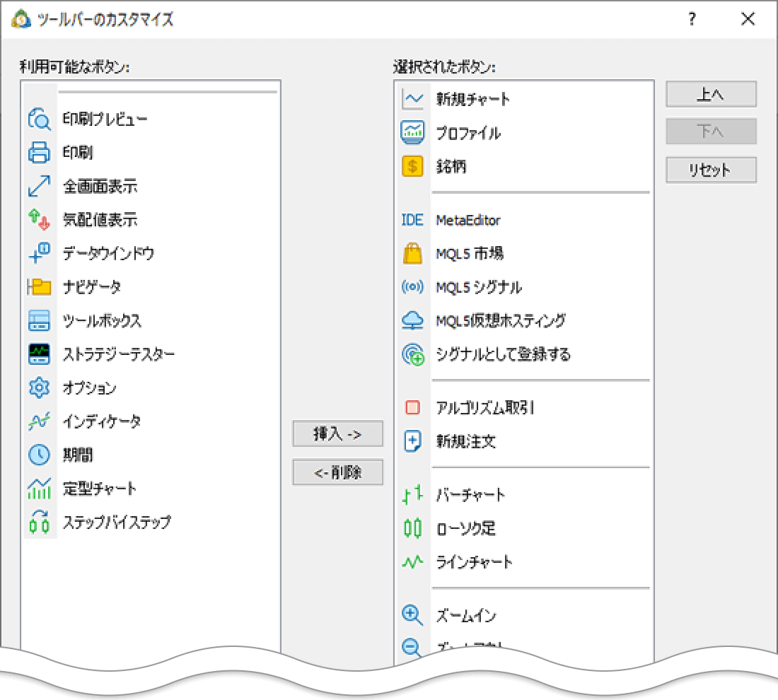This screenshot has width=778, height=700.
Task: Click the アルゴリズム取引 red square icon
Action: click(x=412, y=407)
